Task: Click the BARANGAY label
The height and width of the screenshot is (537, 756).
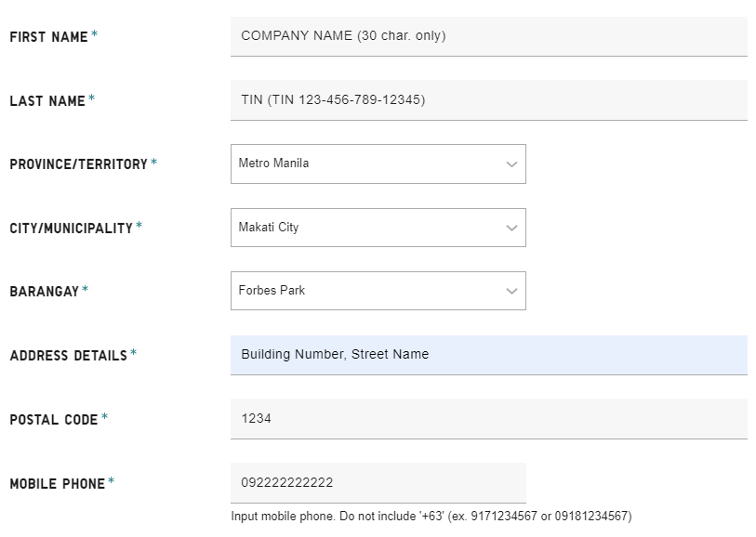Action: click(x=44, y=292)
